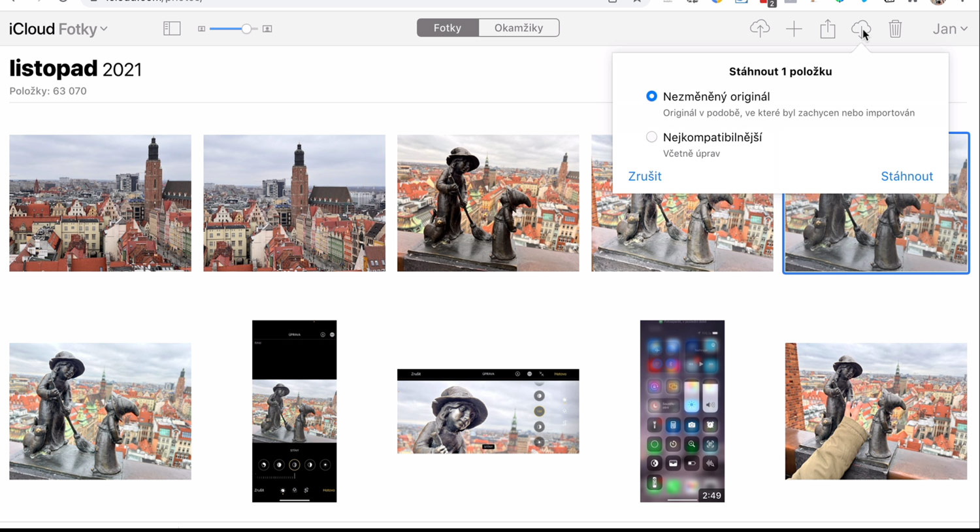Switch to the Fotky tab

click(x=448, y=28)
